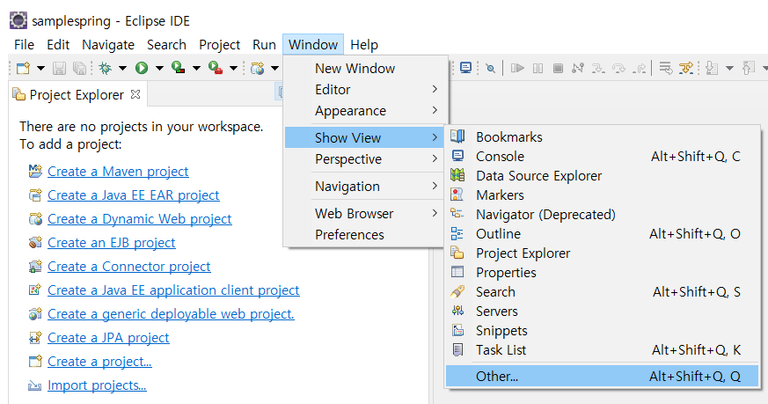Choose Properties in Show View submenu
This screenshot has height=404, width=768.
(602, 272)
